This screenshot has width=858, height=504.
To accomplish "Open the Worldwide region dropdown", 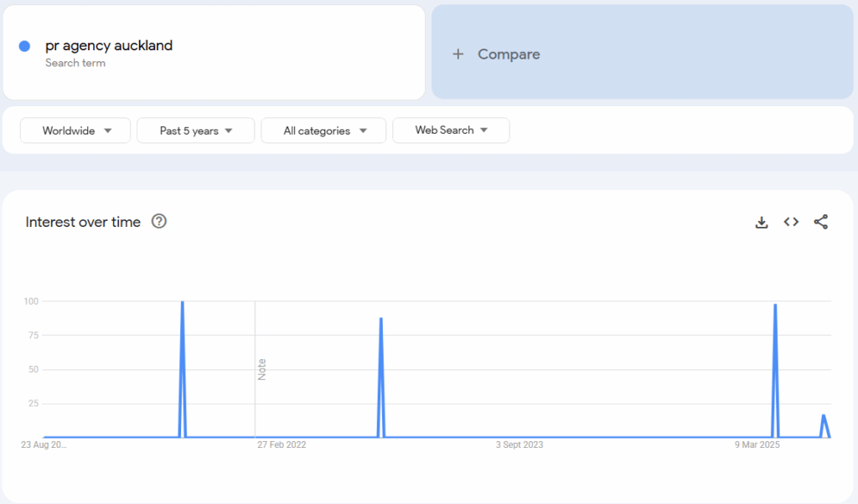I will point(75,130).
